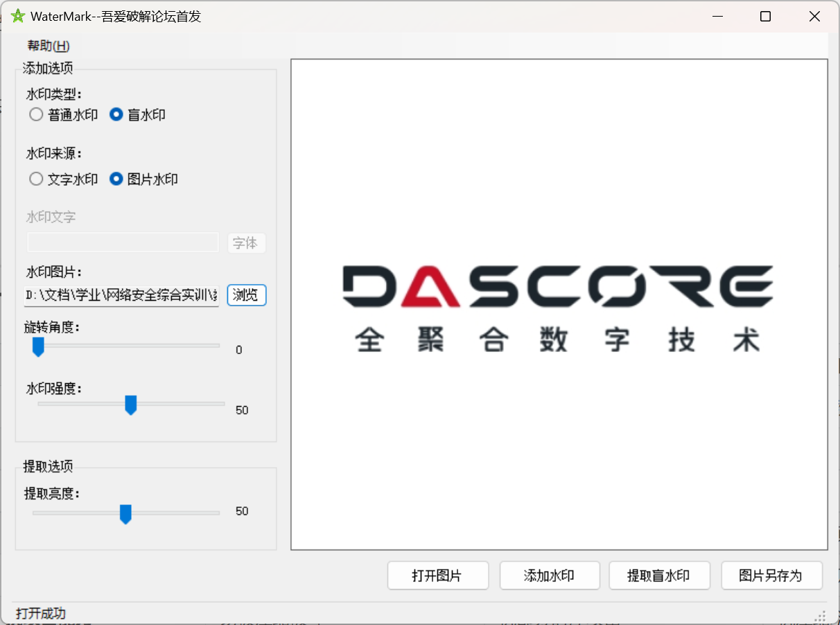Click the watermark image path field
Viewport: 840px width, 625px height.
point(121,295)
